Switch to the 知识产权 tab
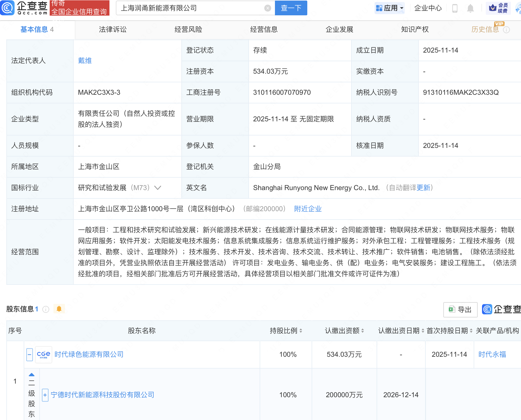Image resolution: width=521 pixels, height=420 pixels. click(415, 29)
